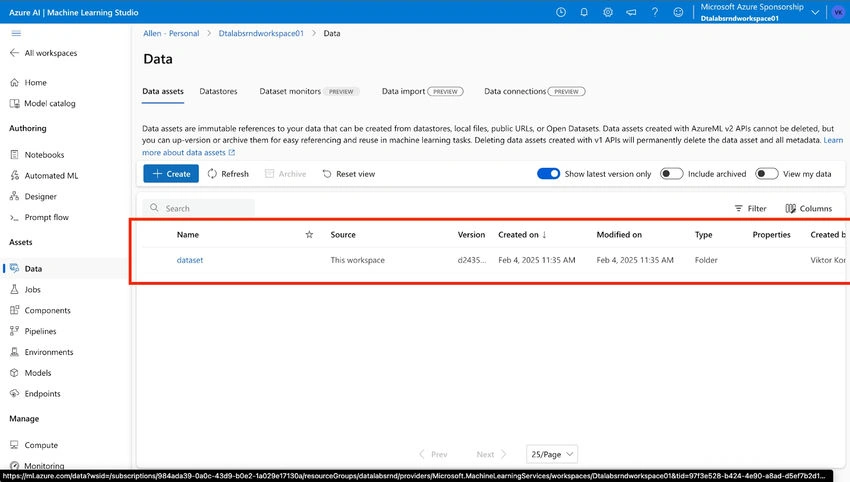Open Learn more about data assets link
Viewport: 850px width, 482px height.
point(188,152)
